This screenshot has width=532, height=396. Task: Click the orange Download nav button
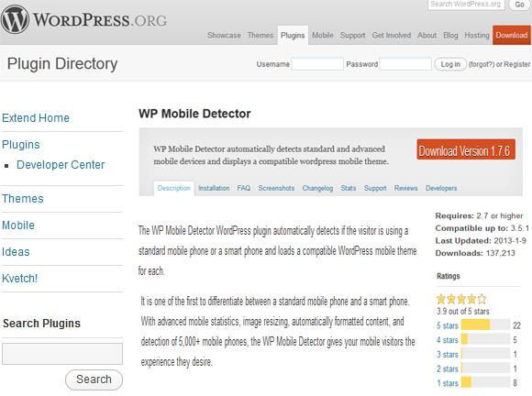511,35
